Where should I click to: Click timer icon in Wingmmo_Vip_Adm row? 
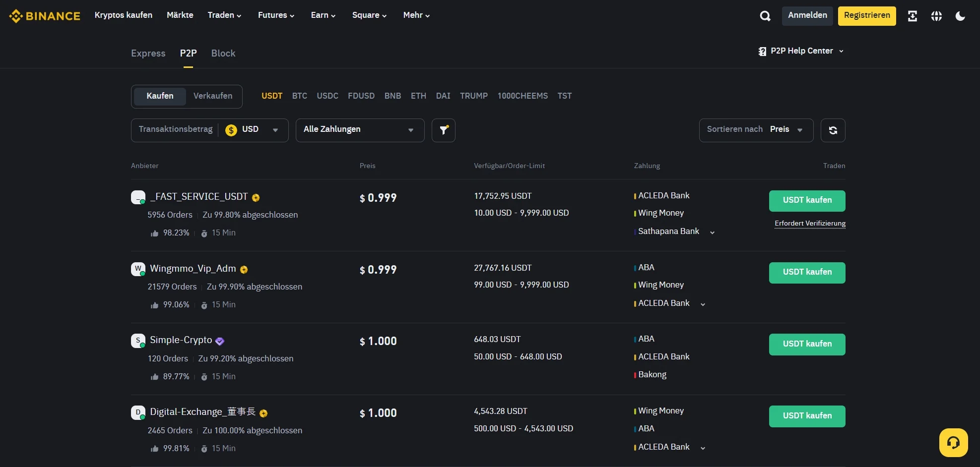click(x=204, y=305)
